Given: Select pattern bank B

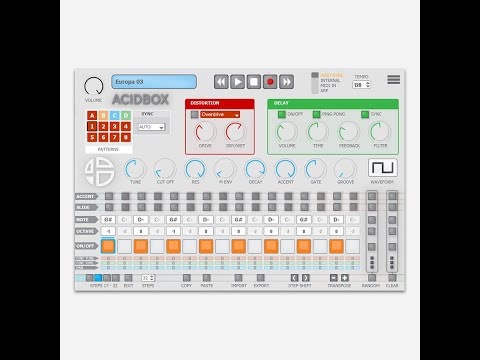Looking at the screenshot, I should pos(103,115).
